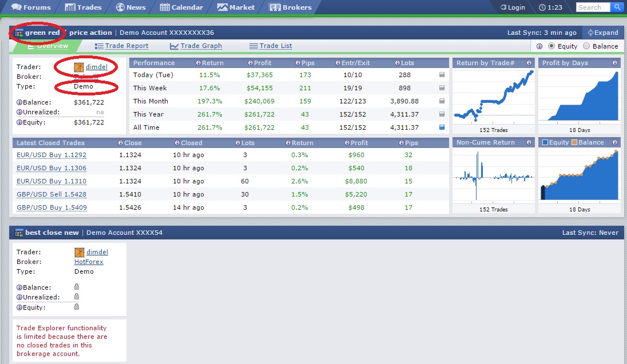
Task: Open the Trade Graph tab
Action: click(x=196, y=46)
